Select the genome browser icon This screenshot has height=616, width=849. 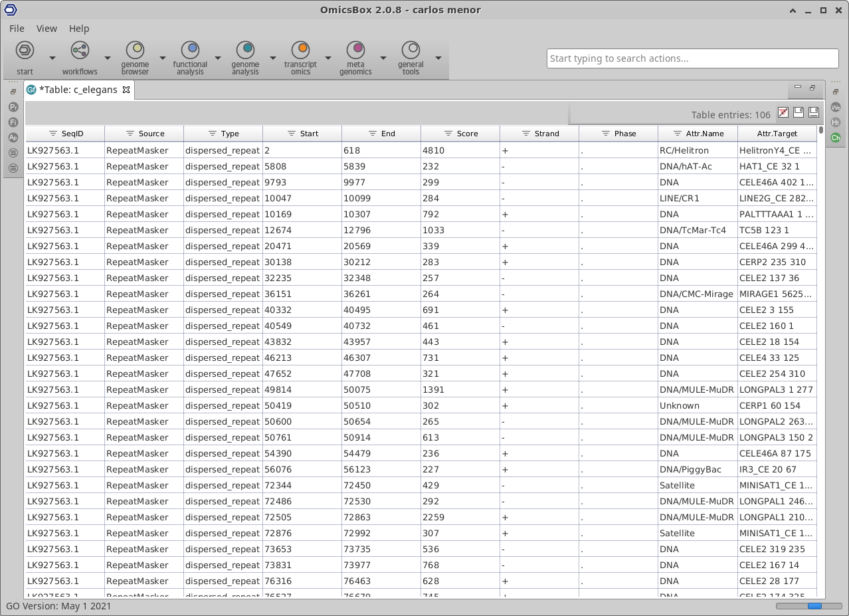[136, 51]
